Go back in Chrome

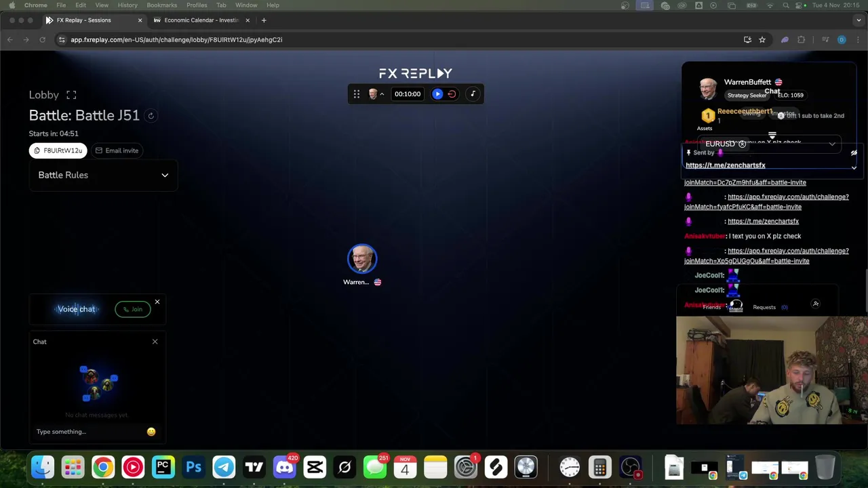tap(10, 40)
